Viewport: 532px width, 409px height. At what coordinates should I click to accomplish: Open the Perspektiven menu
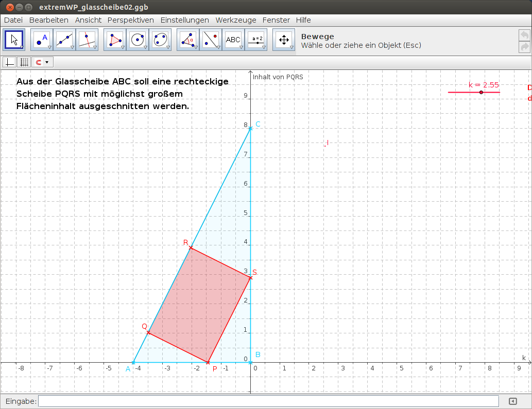pos(130,20)
